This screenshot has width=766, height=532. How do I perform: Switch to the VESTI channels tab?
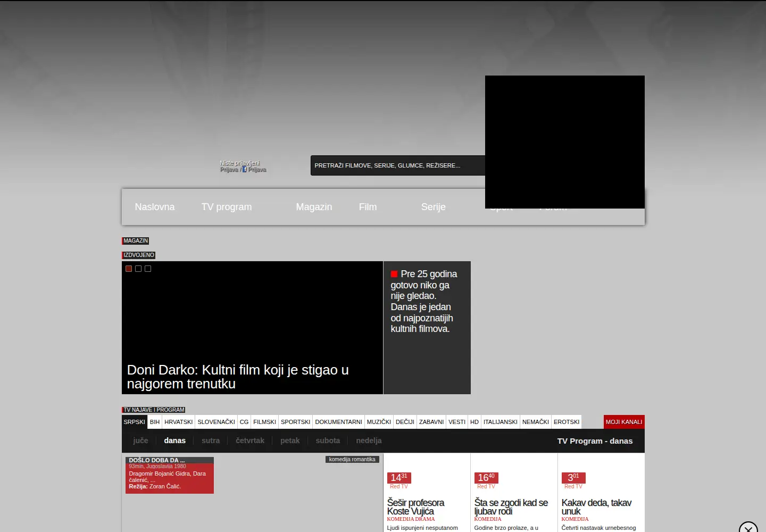click(x=457, y=422)
